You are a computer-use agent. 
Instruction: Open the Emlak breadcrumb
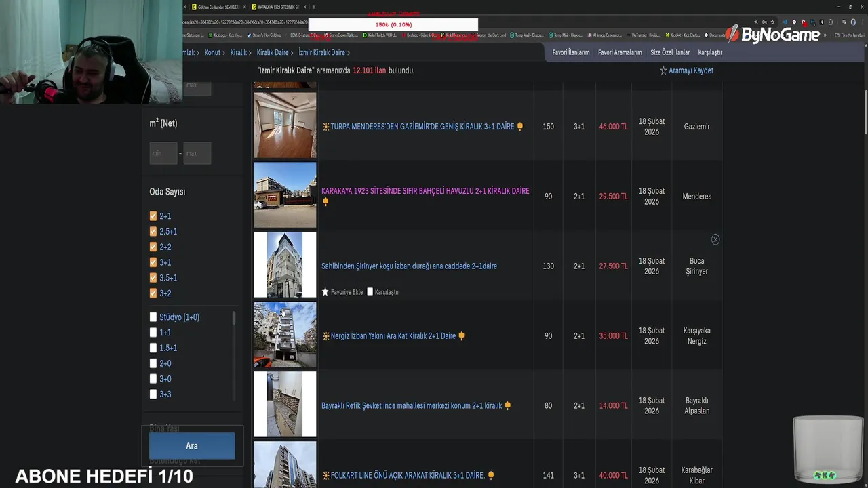tap(188, 52)
